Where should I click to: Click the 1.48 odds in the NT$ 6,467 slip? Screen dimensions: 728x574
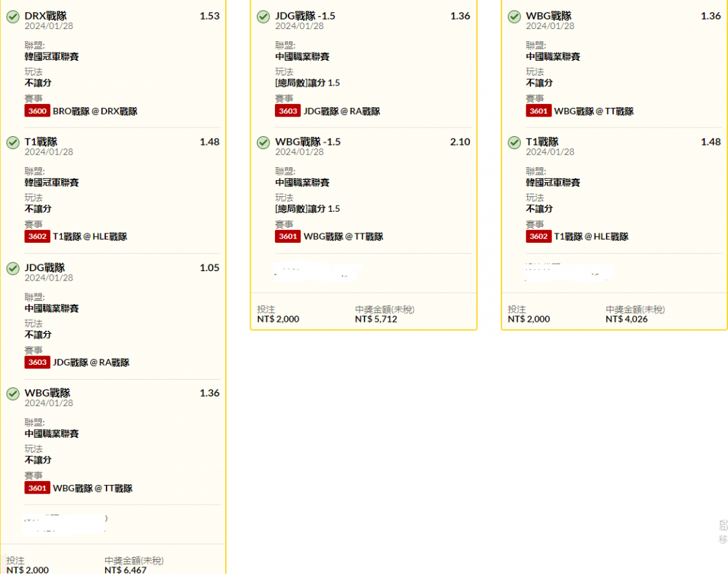tap(210, 142)
